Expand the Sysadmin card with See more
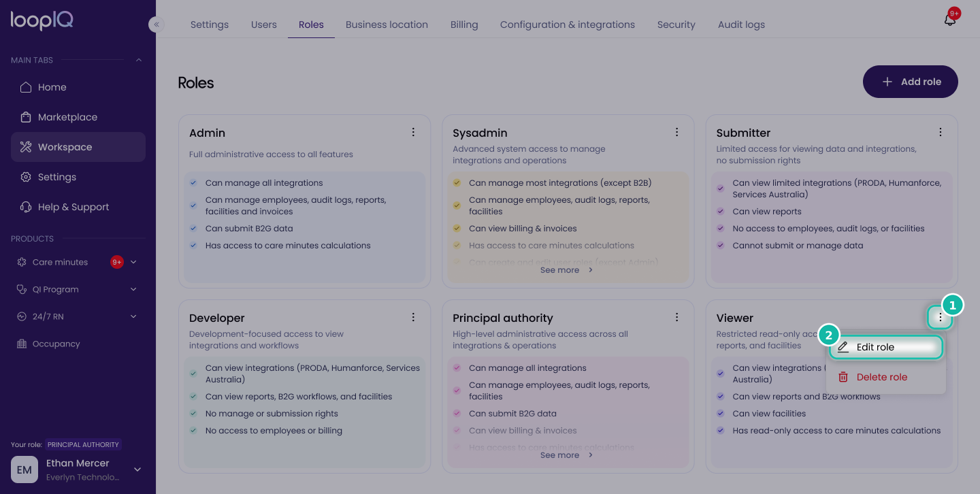The image size is (980, 494). 567,270
